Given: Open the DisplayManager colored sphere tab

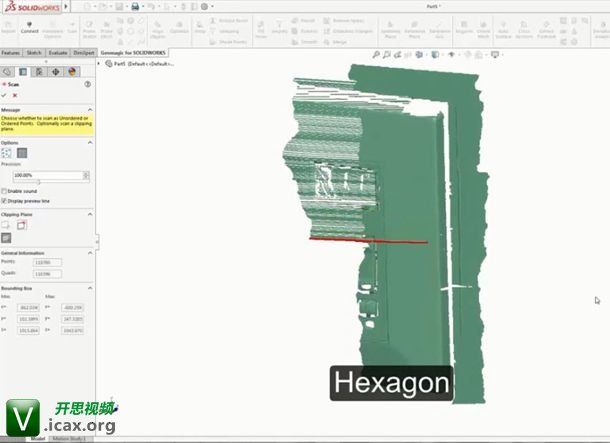Looking at the screenshot, I should click(72, 72).
